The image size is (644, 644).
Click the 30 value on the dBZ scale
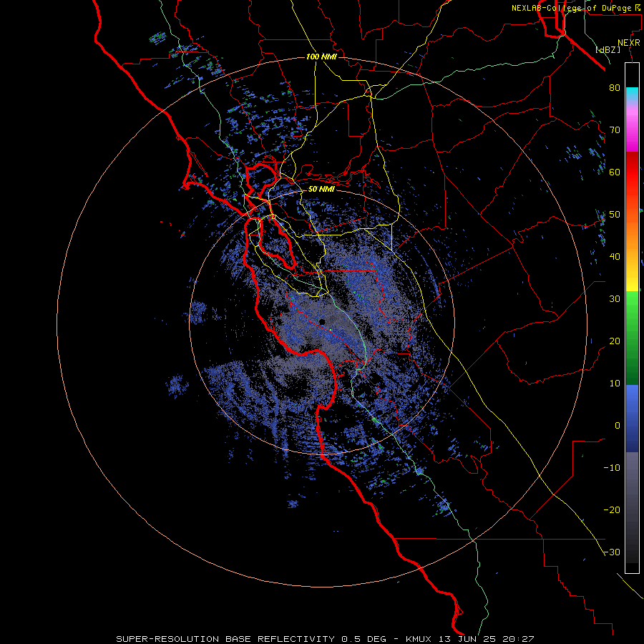click(615, 299)
